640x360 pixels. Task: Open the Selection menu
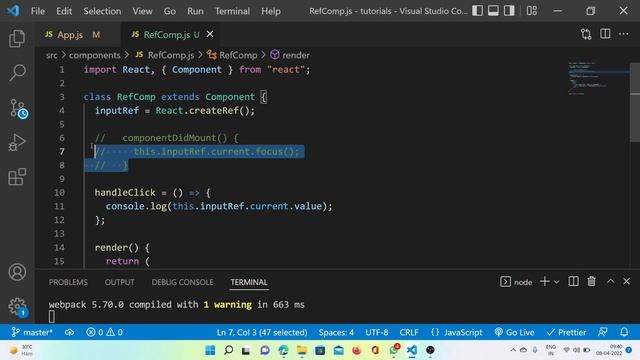coord(102,11)
